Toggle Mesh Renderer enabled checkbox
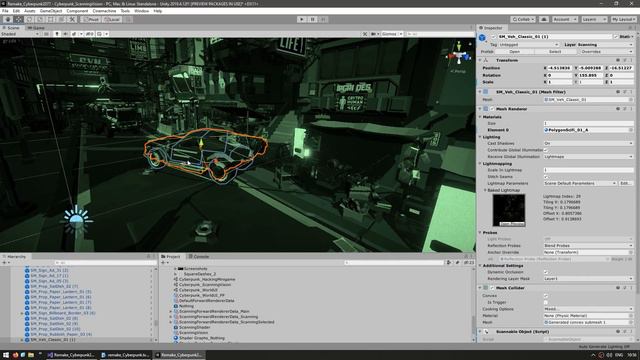Screen dimensions: 640x360 [492, 109]
